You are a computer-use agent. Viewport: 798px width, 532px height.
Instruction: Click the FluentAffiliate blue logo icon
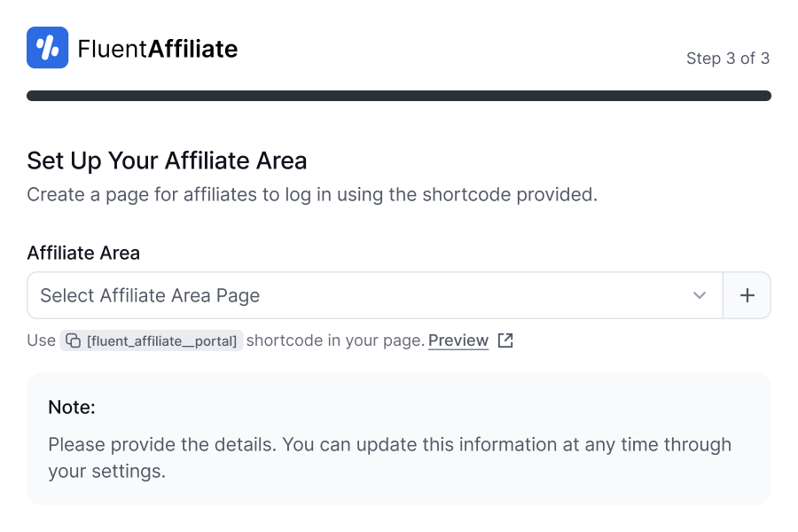coord(47,48)
